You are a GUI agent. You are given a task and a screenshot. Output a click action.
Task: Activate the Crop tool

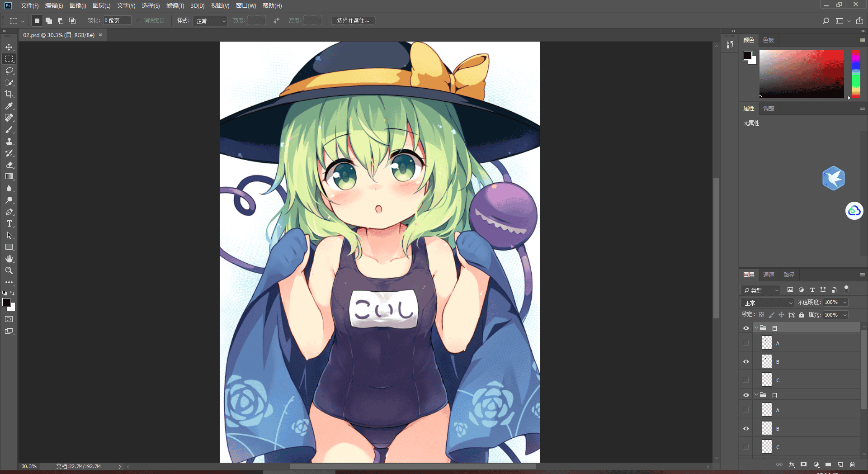click(9, 94)
